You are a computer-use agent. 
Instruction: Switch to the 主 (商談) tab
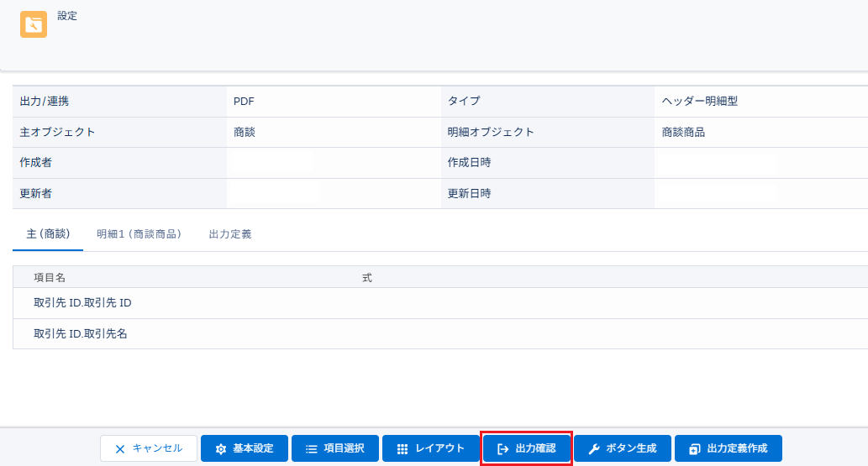click(48, 234)
